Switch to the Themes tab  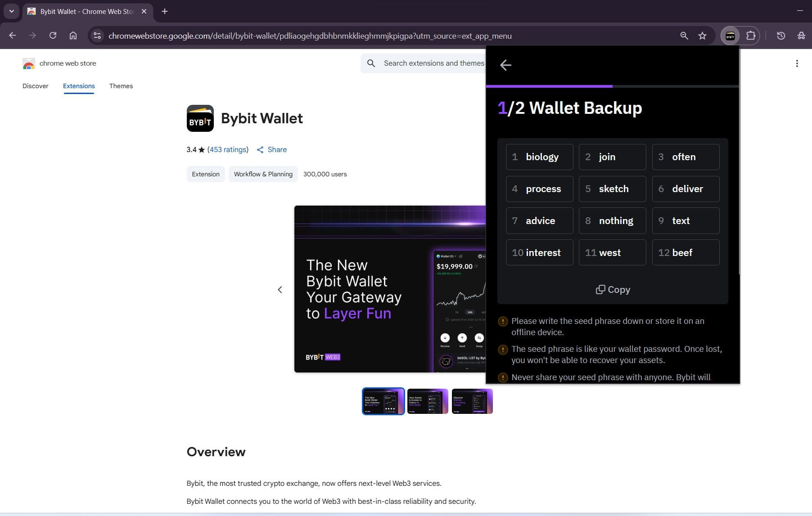[x=121, y=86]
